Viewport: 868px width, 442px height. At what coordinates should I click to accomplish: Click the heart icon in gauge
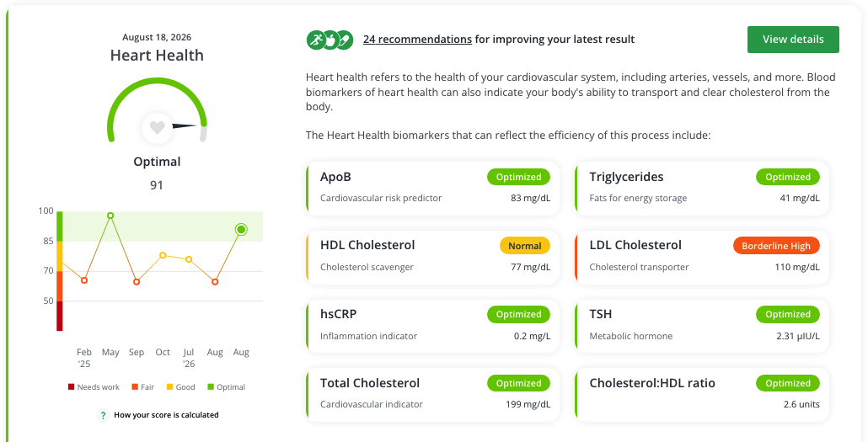coord(158,128)
